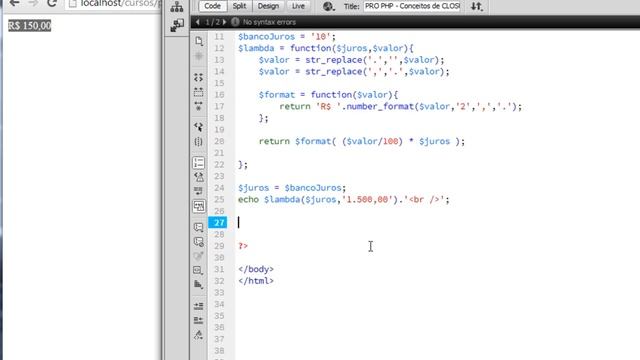
Task: Switch to Split view
Action: (239, 6)
